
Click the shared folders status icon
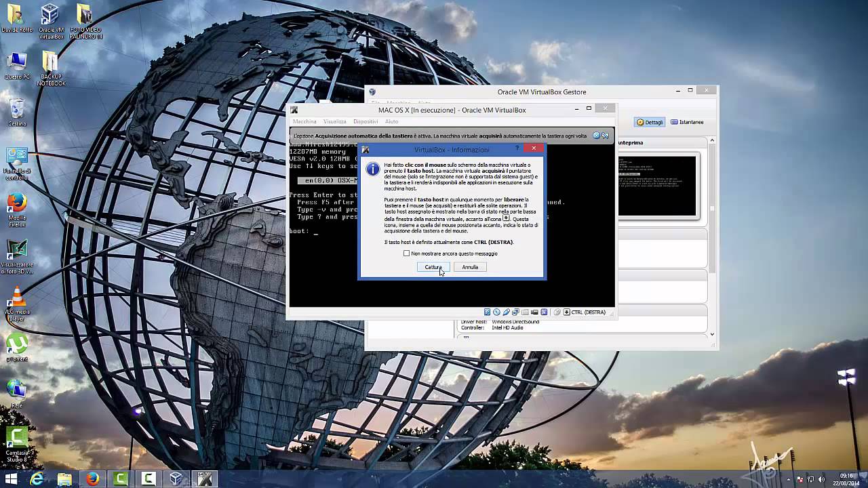pos(525,312)
